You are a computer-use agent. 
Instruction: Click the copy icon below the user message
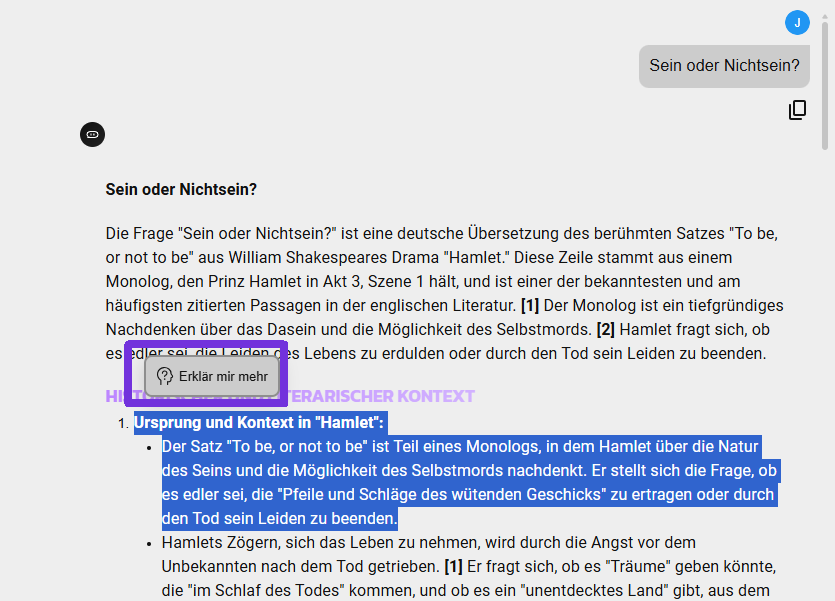797,110
